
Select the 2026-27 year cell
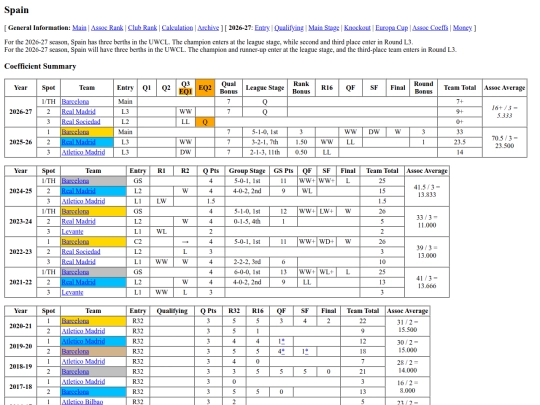tap(21, 112)
